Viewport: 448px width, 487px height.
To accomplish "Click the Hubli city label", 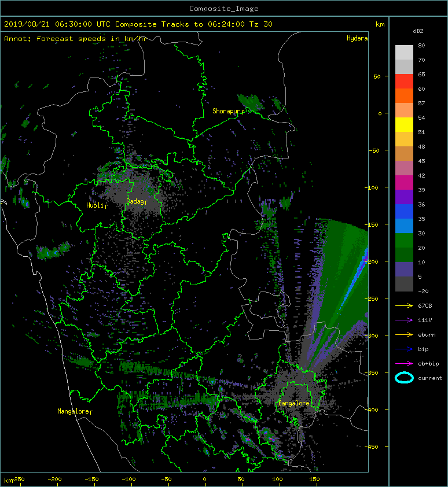I will pyautogui.click(x=97, y=205).
